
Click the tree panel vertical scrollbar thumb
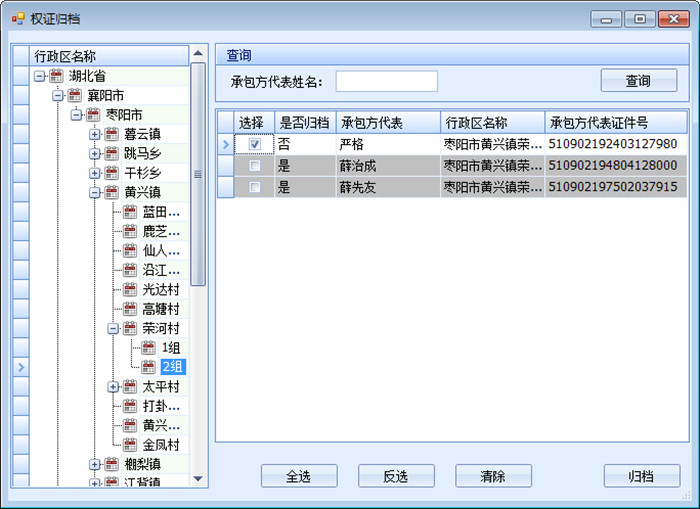198,174
